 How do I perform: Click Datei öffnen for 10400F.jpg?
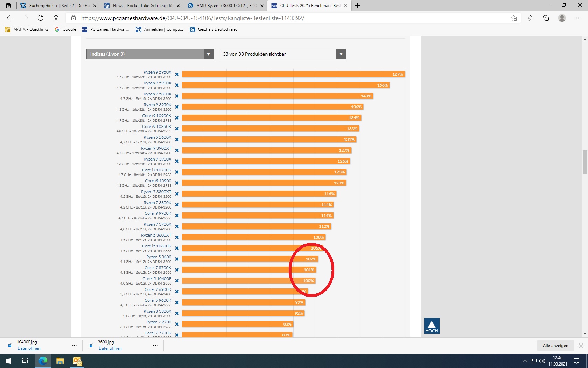pos(29,348)
